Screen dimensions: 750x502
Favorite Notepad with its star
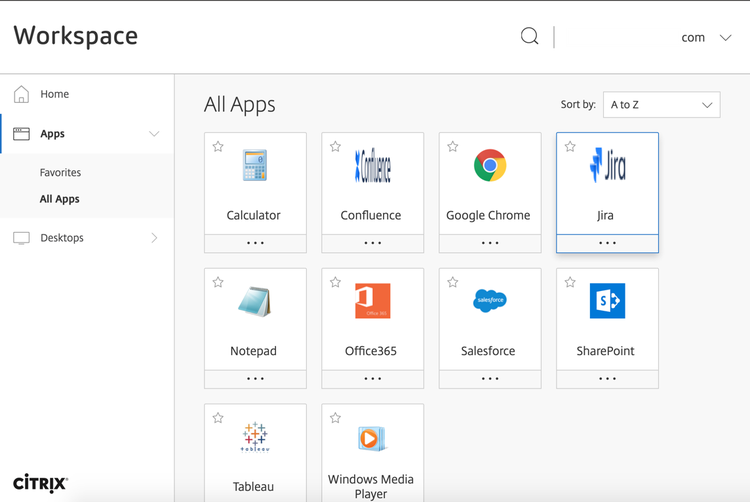[218, 282]
